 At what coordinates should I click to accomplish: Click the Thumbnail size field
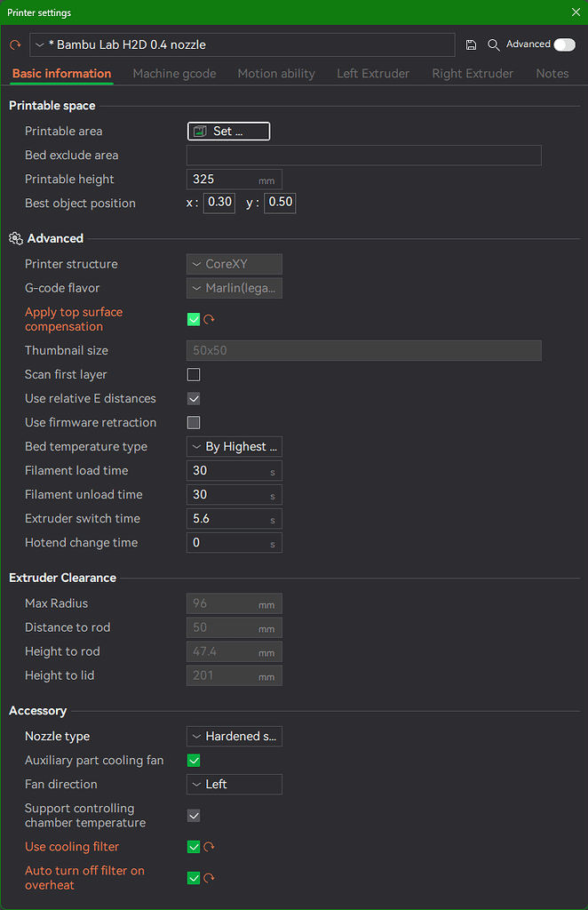coord(364,350)
